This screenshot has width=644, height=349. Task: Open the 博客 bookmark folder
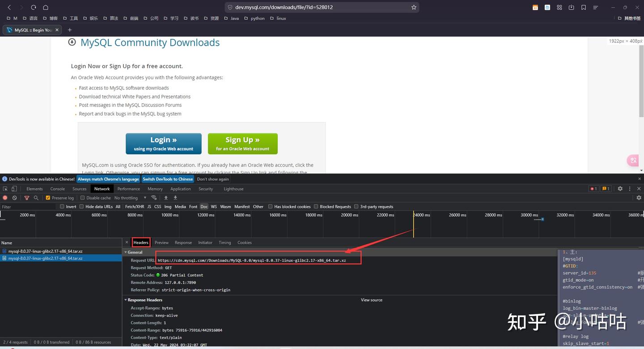(50, 18)
